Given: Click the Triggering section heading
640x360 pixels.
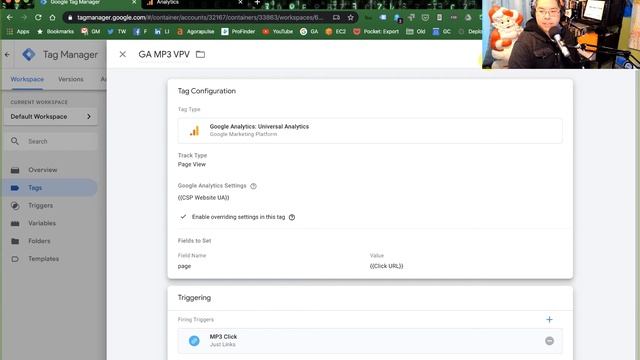Looking at the screenshot, I should click(x=194, y=298).
